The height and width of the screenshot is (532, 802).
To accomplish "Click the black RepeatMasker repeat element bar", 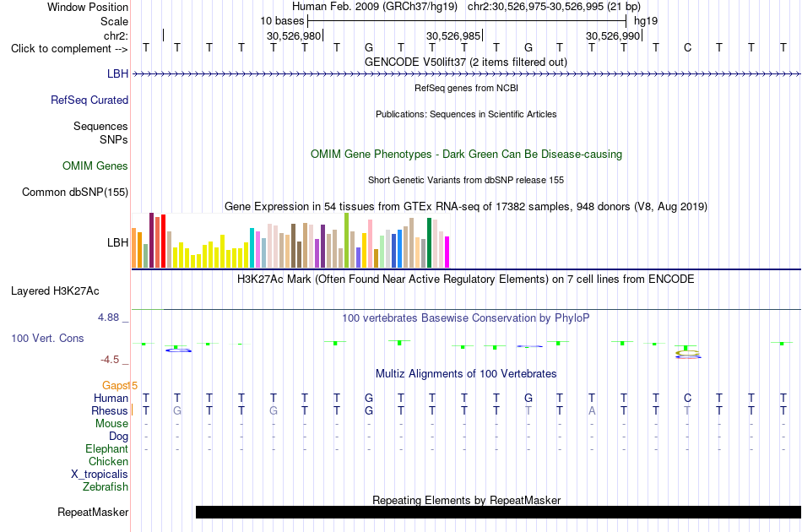I will tap(498, 512).
